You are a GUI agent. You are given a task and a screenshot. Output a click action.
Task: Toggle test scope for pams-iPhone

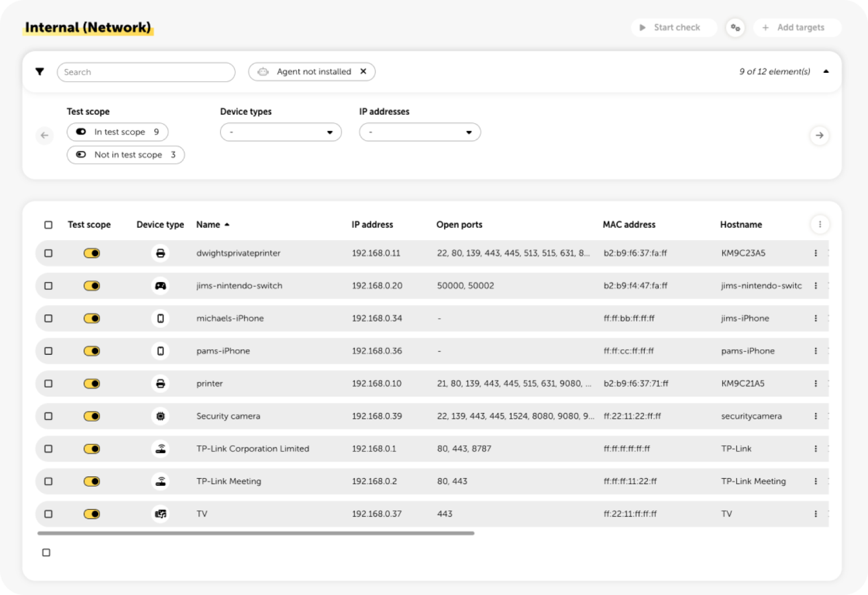click(x=92, y=351)
